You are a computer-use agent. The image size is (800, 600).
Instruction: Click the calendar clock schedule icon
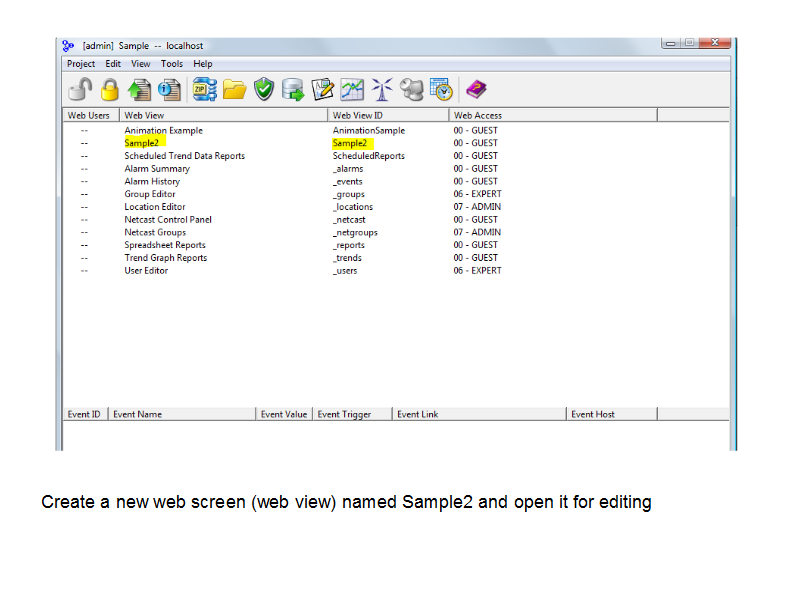(x=441, y=89)
